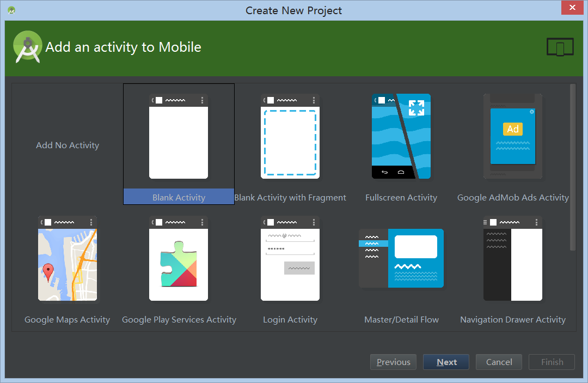Pick the Fullscreen Activity template image
This screenshot has height=383, width=588.
point(401,136)
